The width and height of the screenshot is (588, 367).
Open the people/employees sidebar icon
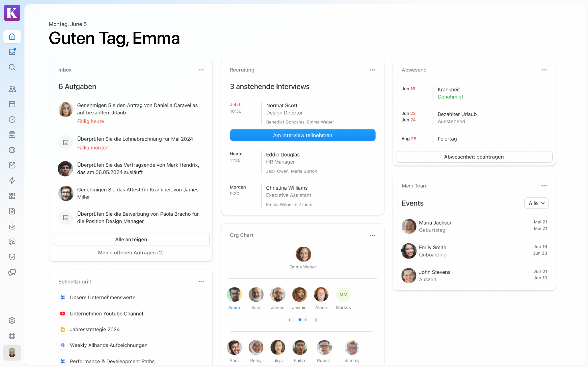tap(12, 89)
